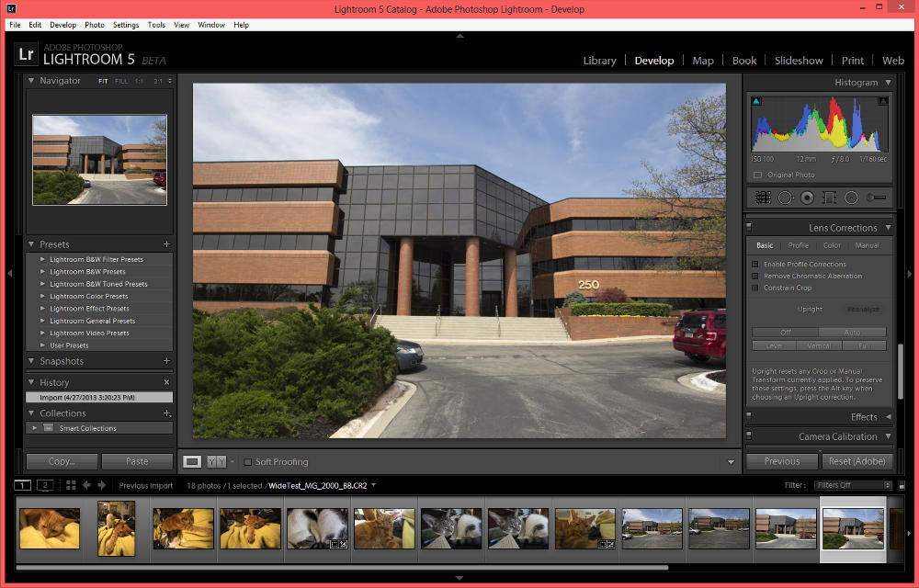Set Navigator zoom to FILL
This screenshot has height=588, width=919.
[x=121, y=81]
